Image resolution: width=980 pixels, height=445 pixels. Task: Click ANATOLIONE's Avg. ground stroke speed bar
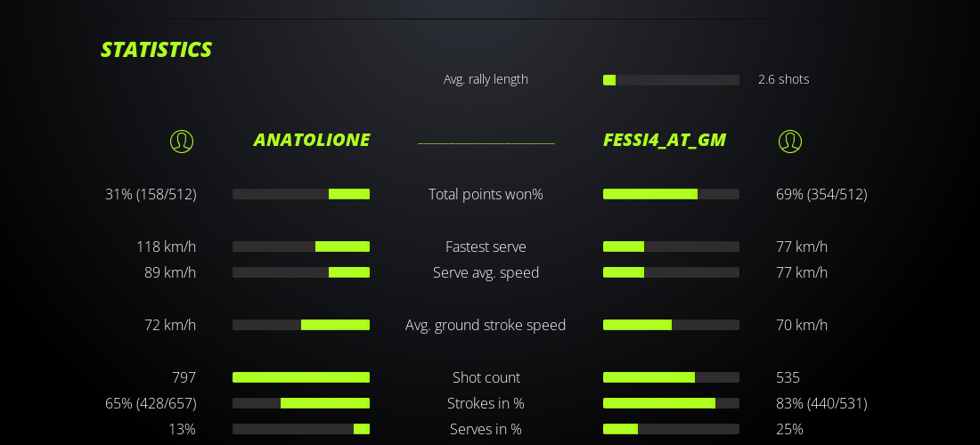click(x=301, y=325)
